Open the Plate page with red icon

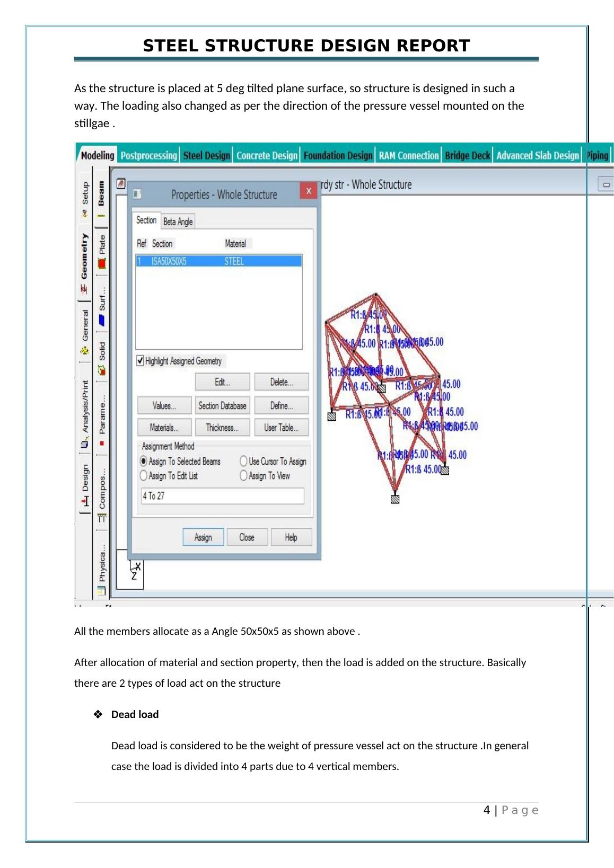point(102,251)
